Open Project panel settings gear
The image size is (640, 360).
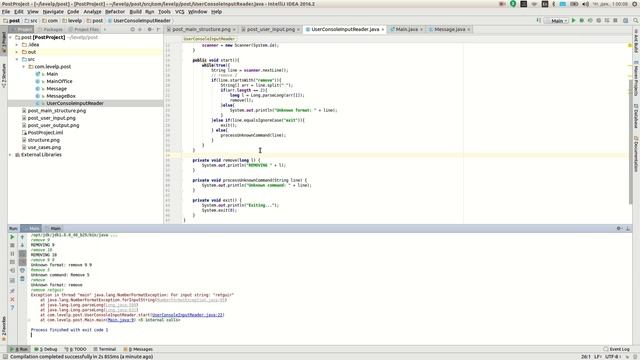point(149,29)
